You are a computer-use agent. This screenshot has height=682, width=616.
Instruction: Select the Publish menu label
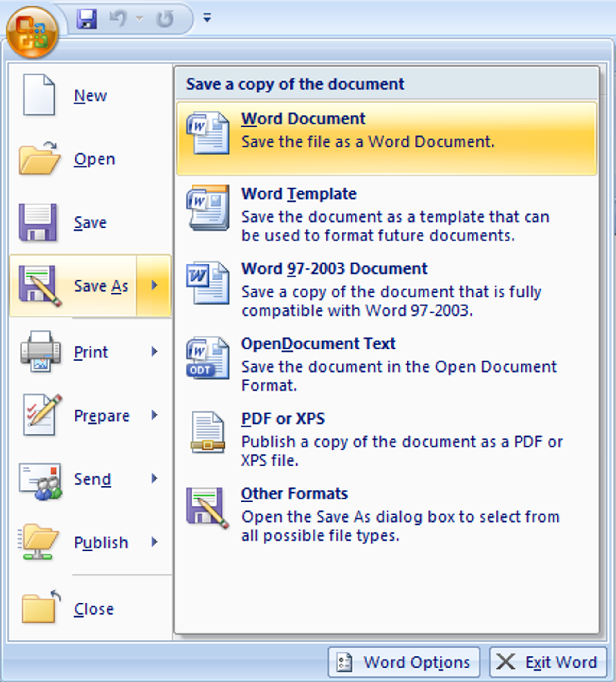(x=101, y=543)
